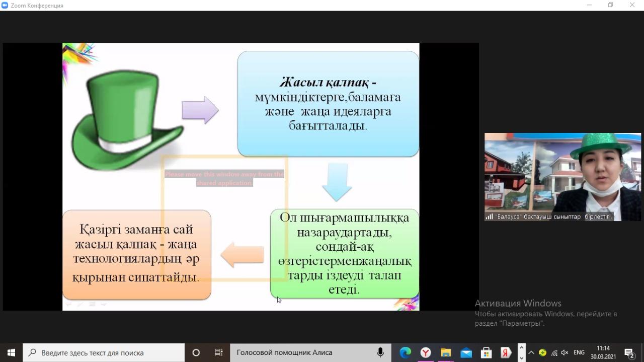Open the Wi-Fi network status icon
Viewport: 644px width, 362px height.
coord(554,353)
